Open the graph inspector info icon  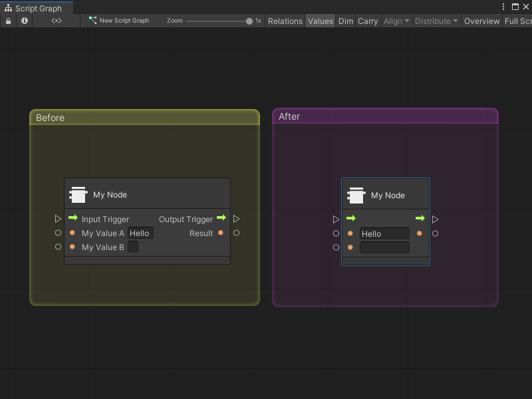pos(25,21)
